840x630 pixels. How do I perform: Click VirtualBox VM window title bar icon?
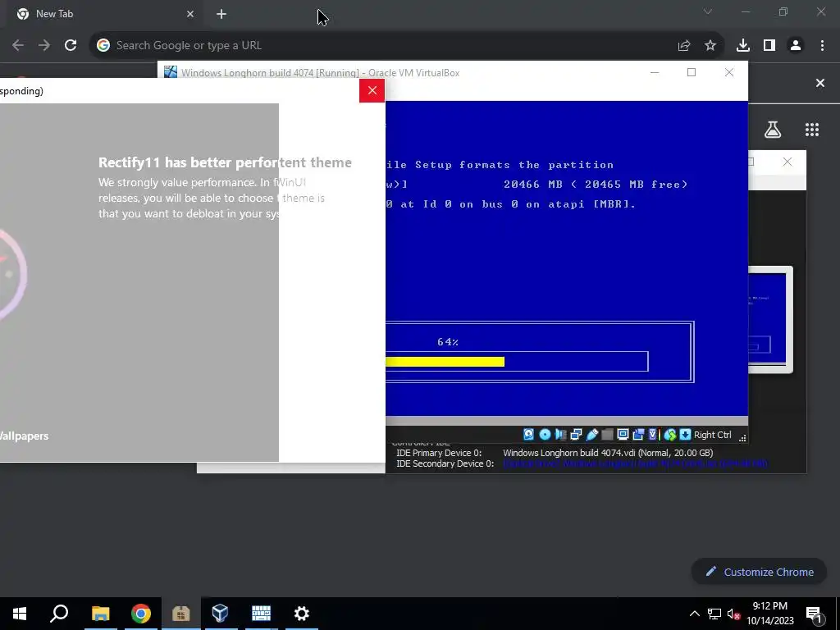tap(171, 72)
